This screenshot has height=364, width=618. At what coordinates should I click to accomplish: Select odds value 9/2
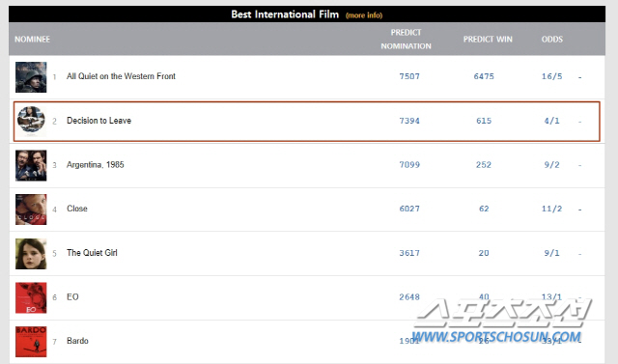tap(551, 165)
